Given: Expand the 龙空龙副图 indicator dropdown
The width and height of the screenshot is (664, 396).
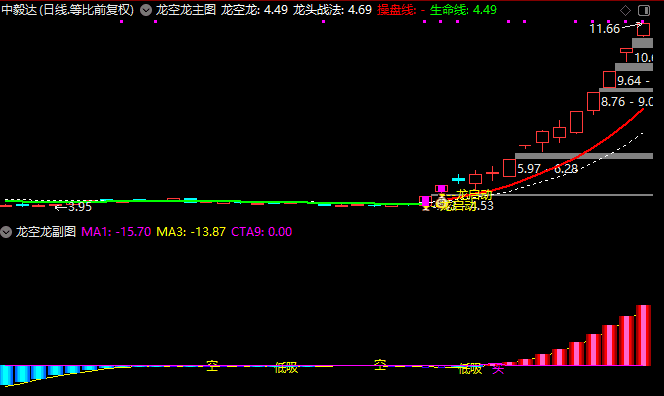Looking at the screenshot, I should [x=6, y=232].
